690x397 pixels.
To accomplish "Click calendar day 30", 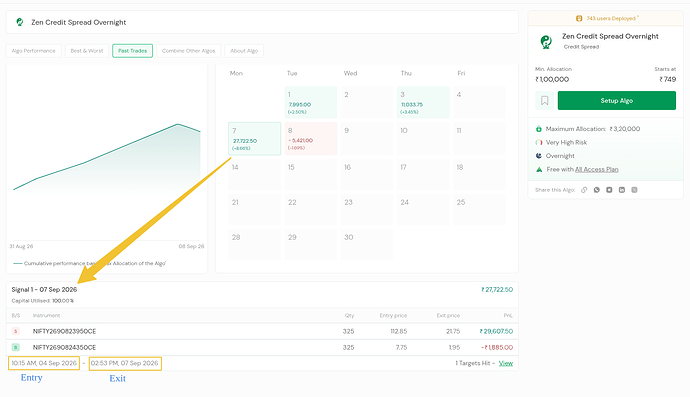I will [367, 244].
